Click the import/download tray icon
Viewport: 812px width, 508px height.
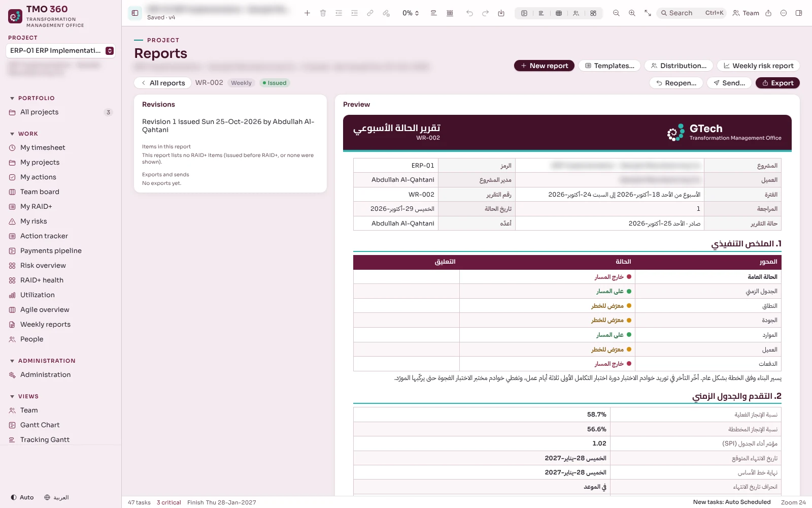[x=501, y=13]
